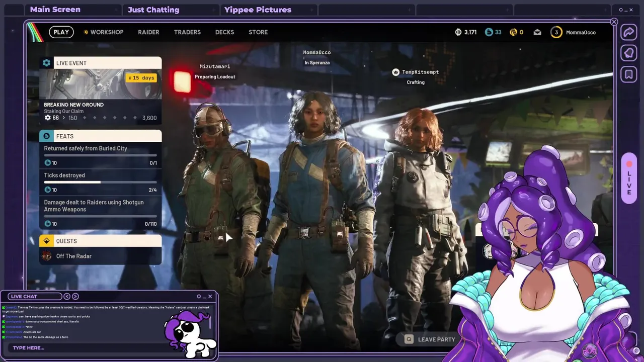Click the LIVE indicator badge on right edge
Screen dimensions: 644x362
tap(629, 178)
